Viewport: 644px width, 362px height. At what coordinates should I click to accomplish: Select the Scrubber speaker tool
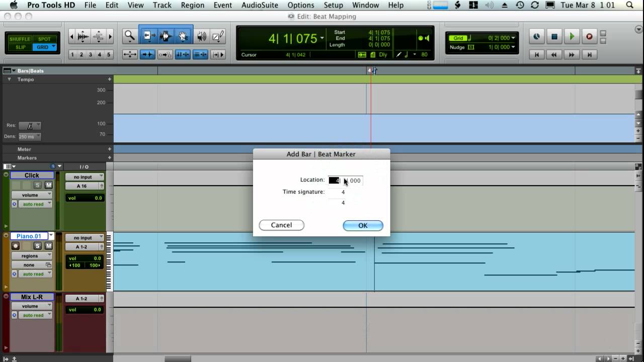pyautogui.click(x=202, y=36)
